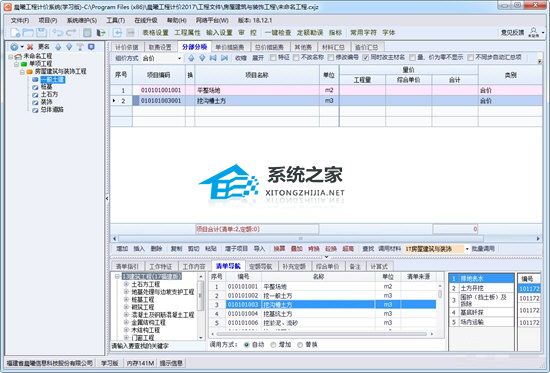The image size is (550, 373).
Task: Click the panel collapse arrow on left splitter
Action: [107, 199]
